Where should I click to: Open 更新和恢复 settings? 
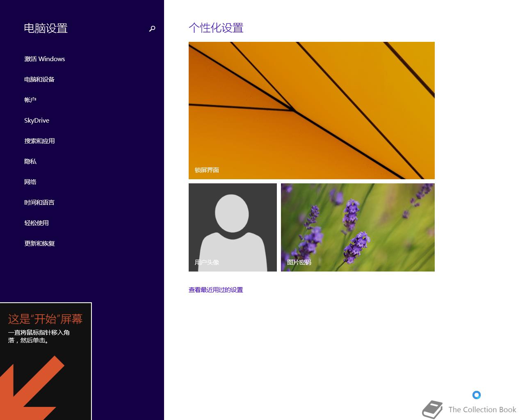click(x=39, y=243)
